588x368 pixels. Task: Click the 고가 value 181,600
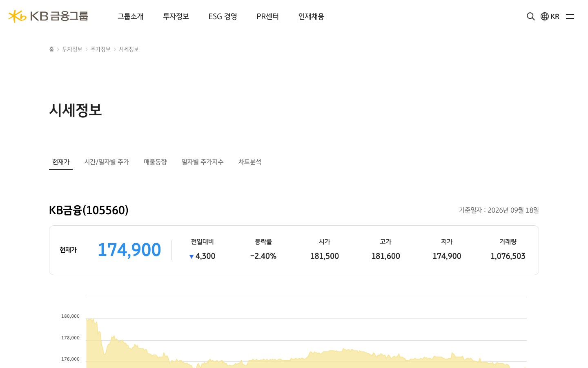386,256
